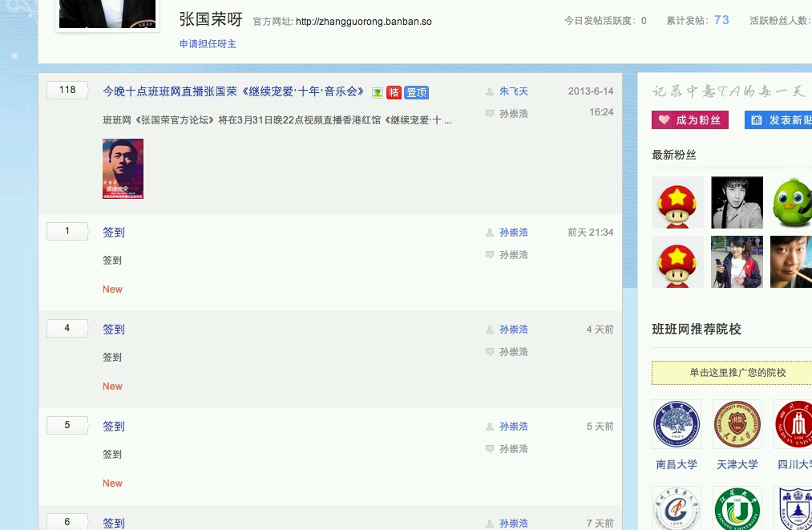Click the author icon in the 4 天前 row
The height and width of the screenshot is (530, 812).
pyautogui.click(x=490, y=330)
